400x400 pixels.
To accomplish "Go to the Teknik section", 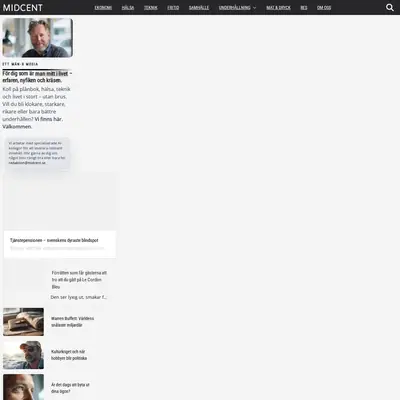I will coord(151,8).
